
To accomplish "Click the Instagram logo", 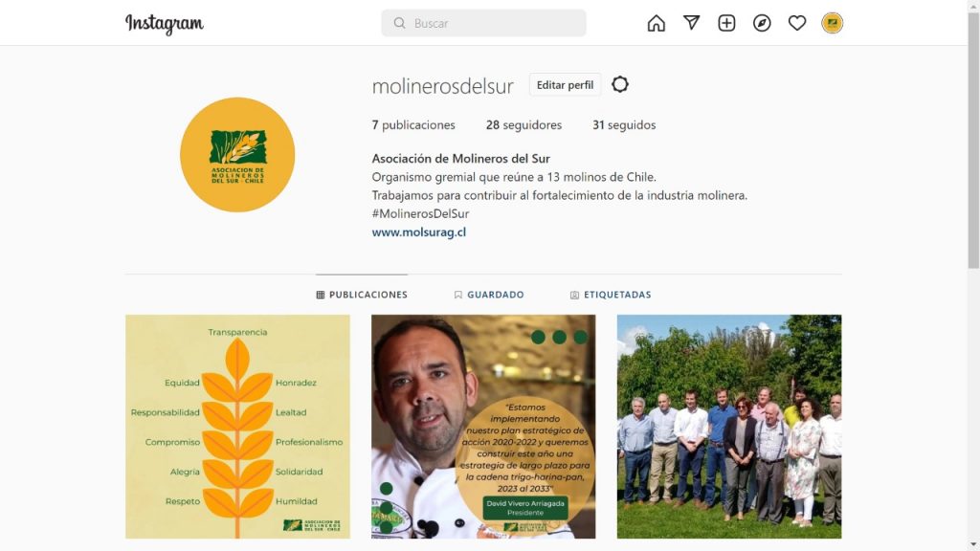I will (165, 24).
